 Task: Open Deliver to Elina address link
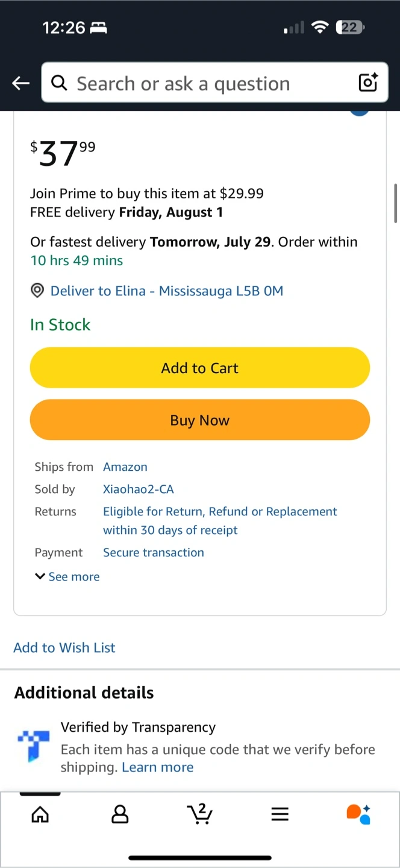pyautogui.click(x=166, y=291)
